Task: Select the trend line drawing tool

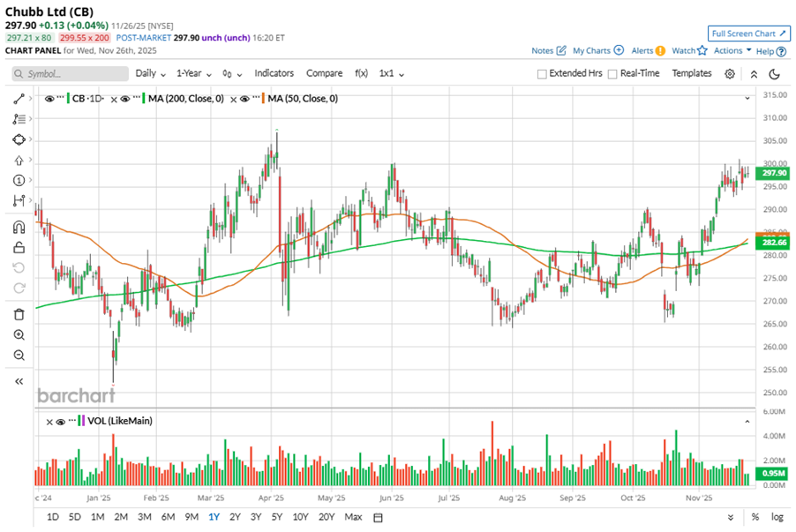Action: (19, 99)
